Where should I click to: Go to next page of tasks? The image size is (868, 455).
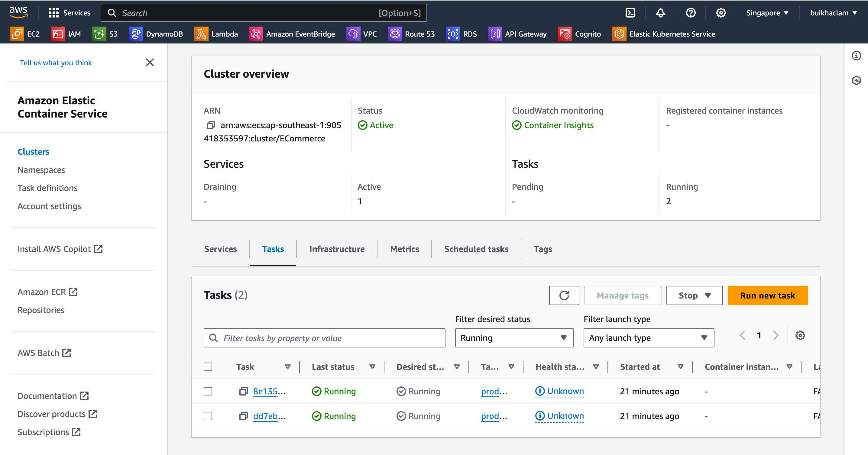coord(776,335)
